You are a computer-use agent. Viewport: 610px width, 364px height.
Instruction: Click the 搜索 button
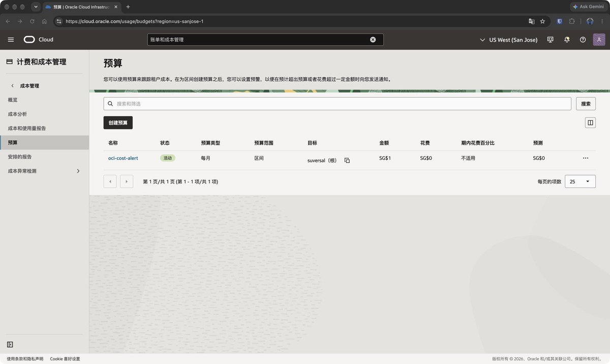pos(586,104)
